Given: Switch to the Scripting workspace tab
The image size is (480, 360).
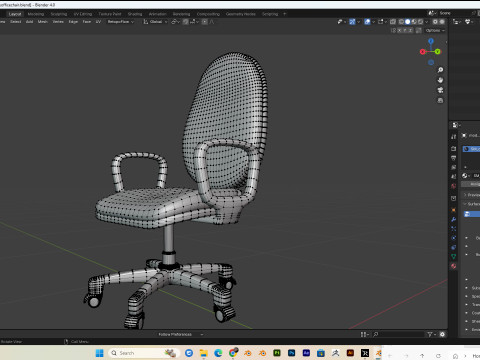Looking at the screenshot, I should [270, 14].
